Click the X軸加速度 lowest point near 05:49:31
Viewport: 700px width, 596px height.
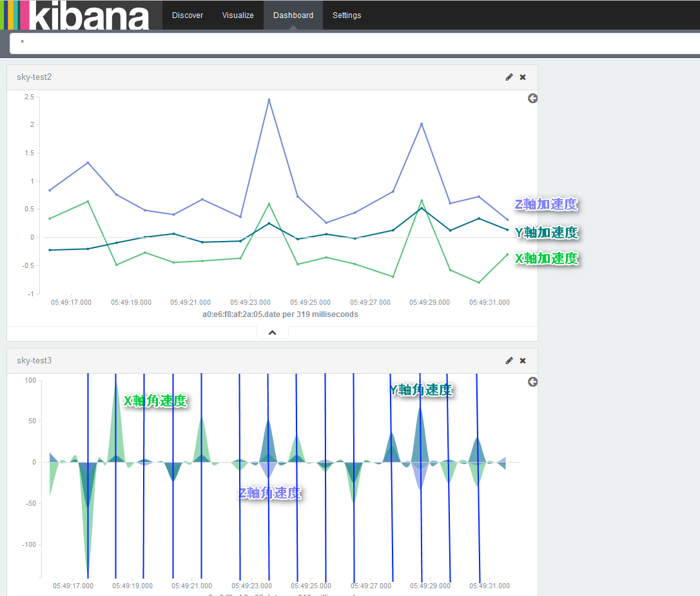[x=479, y=282]
